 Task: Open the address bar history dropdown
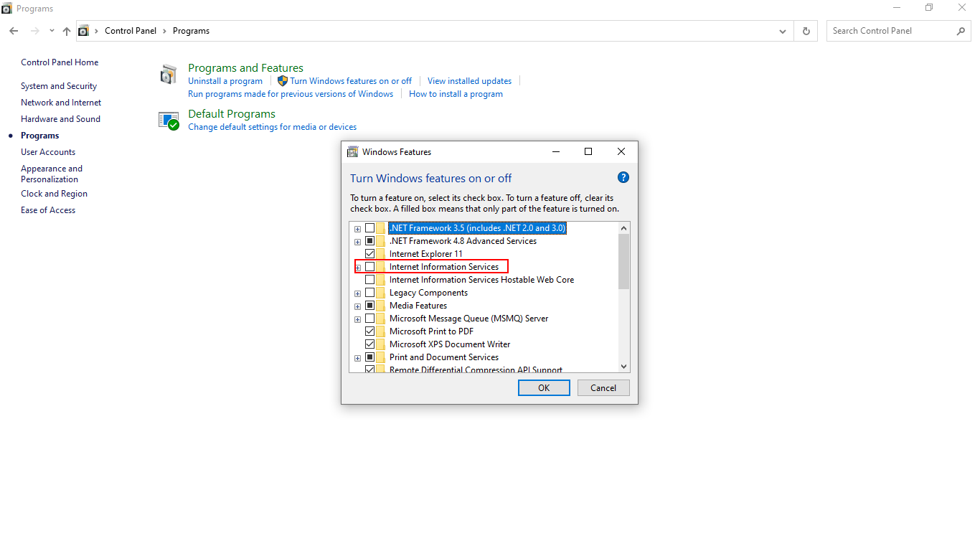pyautogui.click(x=783, y=31)
